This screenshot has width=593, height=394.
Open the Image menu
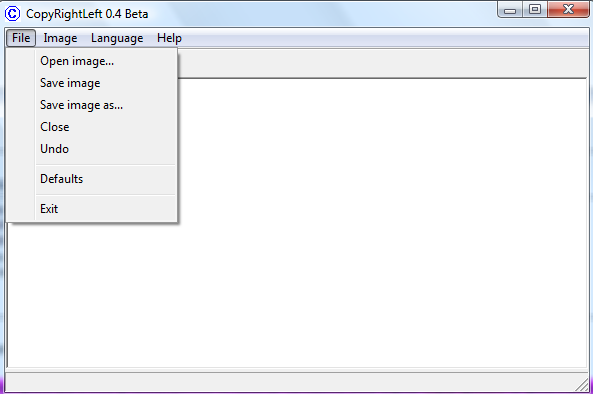pyautogui.click(x=60, y=38)
